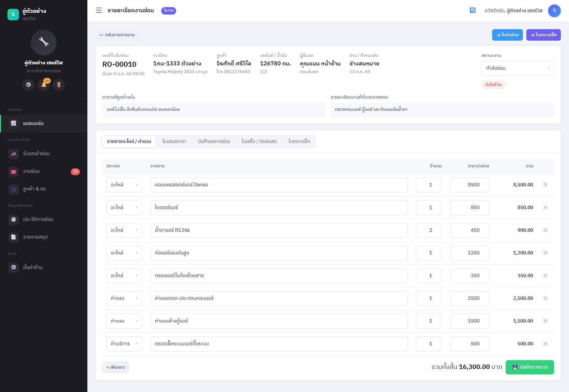Screen dimensions: 569x392
Task: Click กลับรายการงาน back button
Action: [117, 35]
